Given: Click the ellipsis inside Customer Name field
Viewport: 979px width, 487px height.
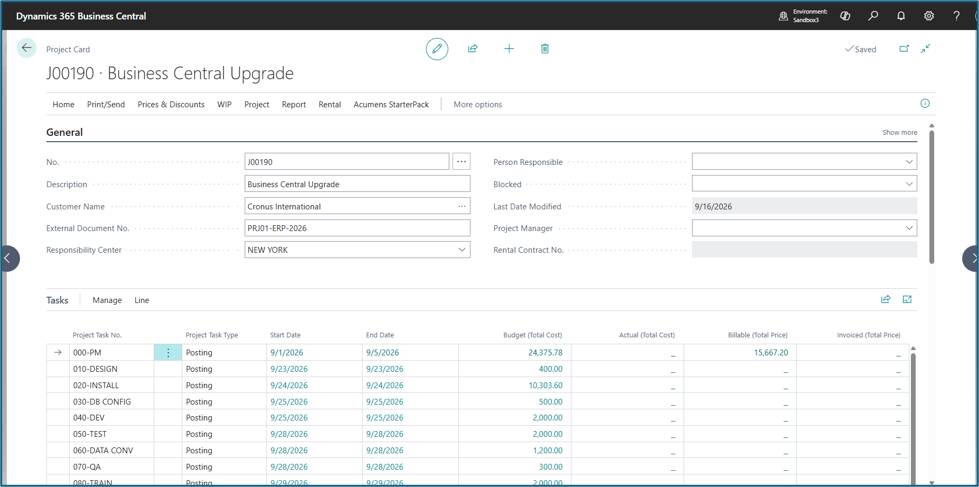Looking at the screenshot, I should click(461, 206).
